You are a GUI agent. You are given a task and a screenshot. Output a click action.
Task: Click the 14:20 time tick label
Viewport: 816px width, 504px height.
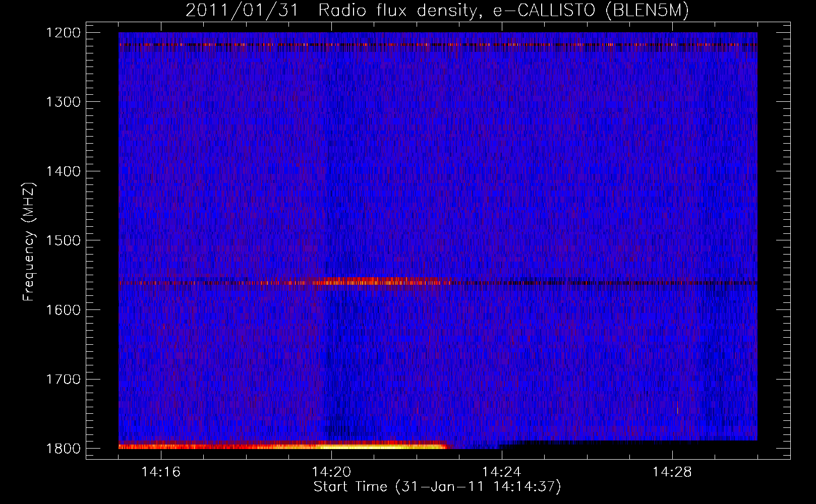pos(331,472)
